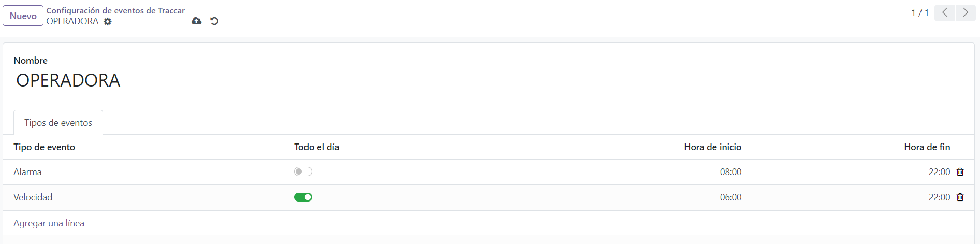Discard changes with the undo arrow icon
Viewport: 980px width, 244px height.
[x=214, y=21]
